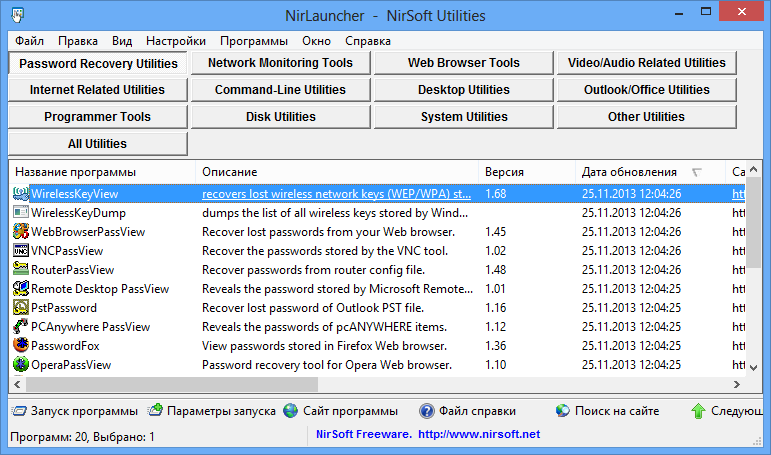The image size is (771, 455).
Task: Select Internet Related Utilities category
Action: point(97,90)
